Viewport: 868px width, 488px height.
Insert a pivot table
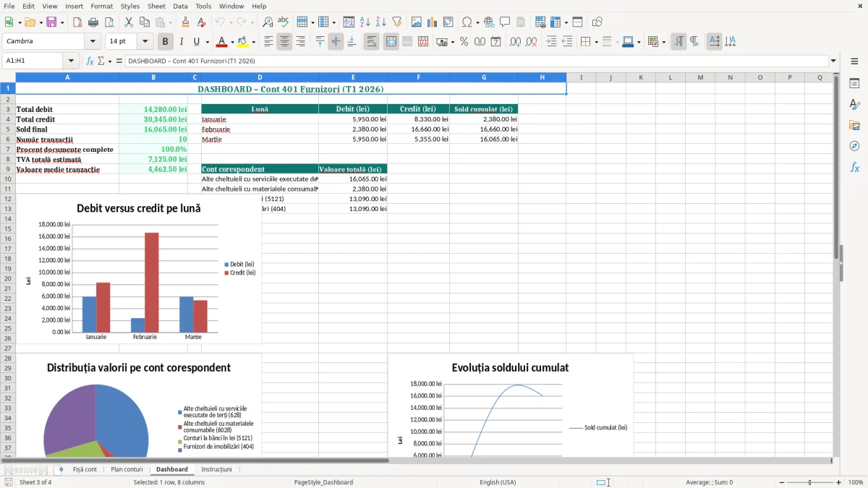pos(448,22)
